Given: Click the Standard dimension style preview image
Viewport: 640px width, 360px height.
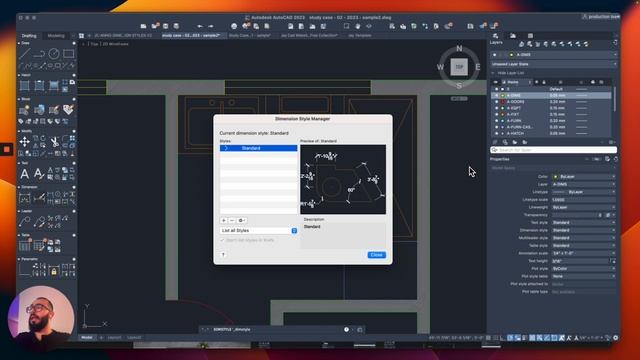Looking at the screenshot, I should [x=343, y=179].
